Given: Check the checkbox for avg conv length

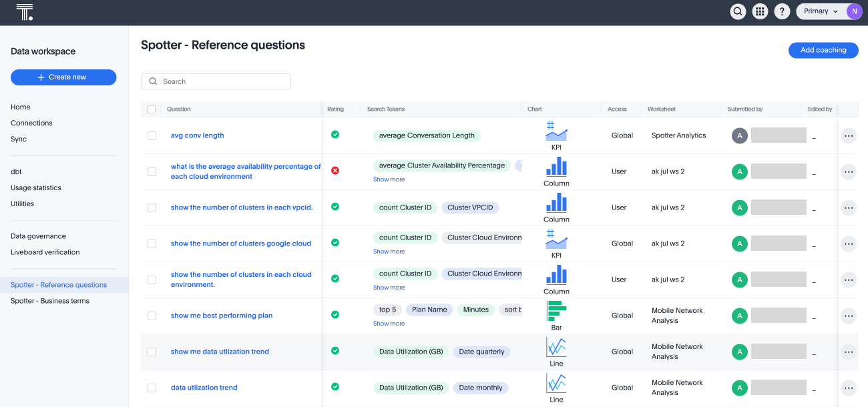Looking at the screenshot, I should (x=152, y=135).
